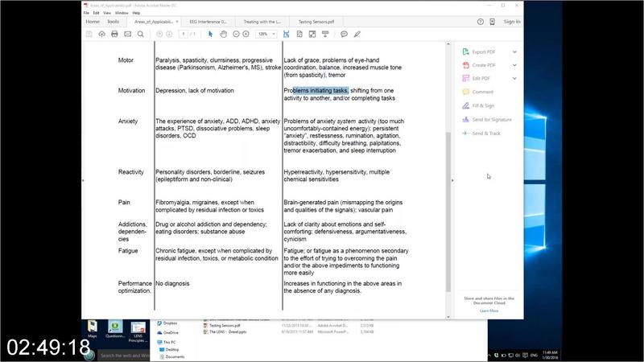Screen dimensions: 644x362
Task: Click the vertical document scrollbar thumb
Action: [x=448, y=212]
